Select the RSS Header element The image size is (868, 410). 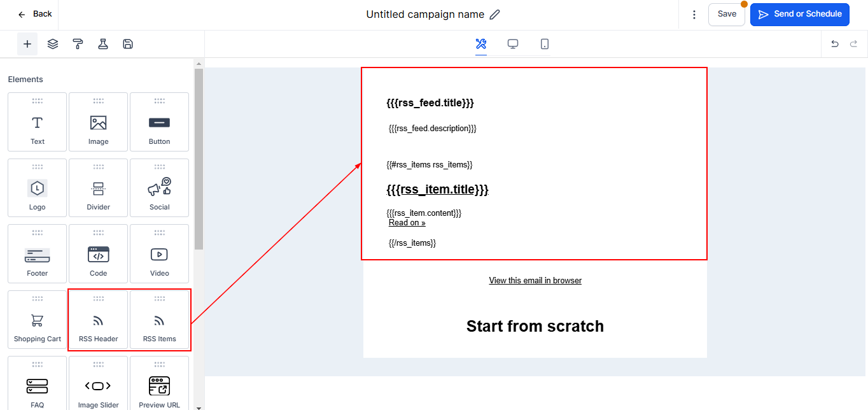pyautogui.click(x=99, y=320)
